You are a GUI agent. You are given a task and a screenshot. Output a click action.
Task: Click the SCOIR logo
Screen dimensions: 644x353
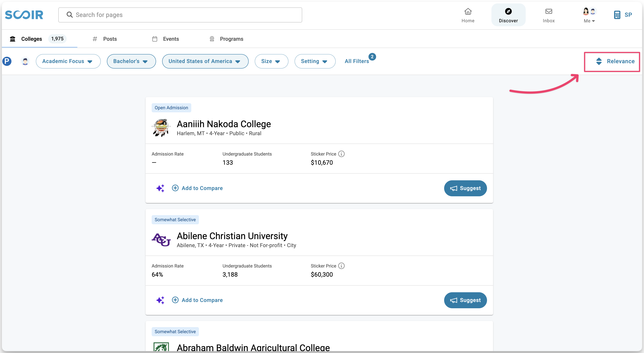(24, 15)
